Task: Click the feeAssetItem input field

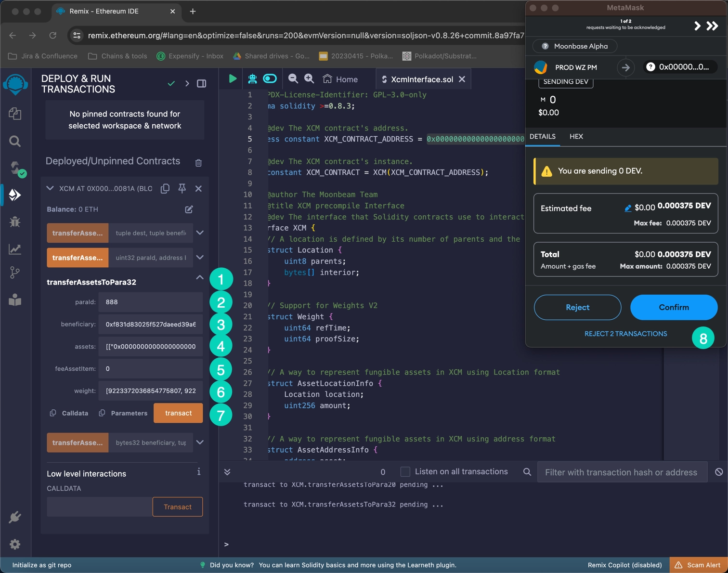Action: pos(150,368)
